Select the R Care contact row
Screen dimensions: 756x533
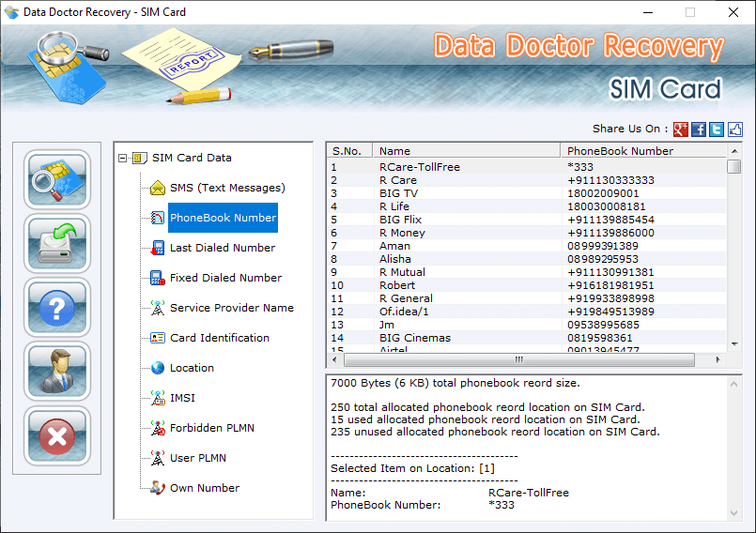(527, 180)
